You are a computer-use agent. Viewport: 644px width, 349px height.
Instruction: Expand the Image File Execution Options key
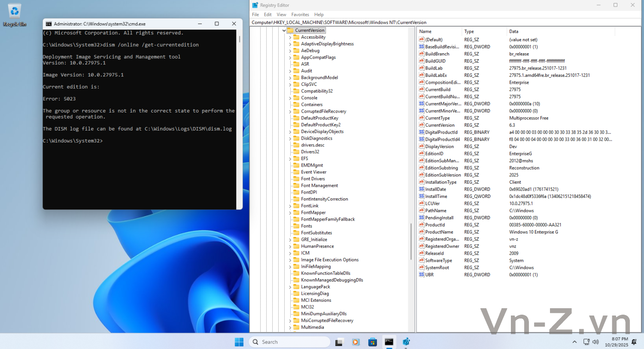click(290, 260)
